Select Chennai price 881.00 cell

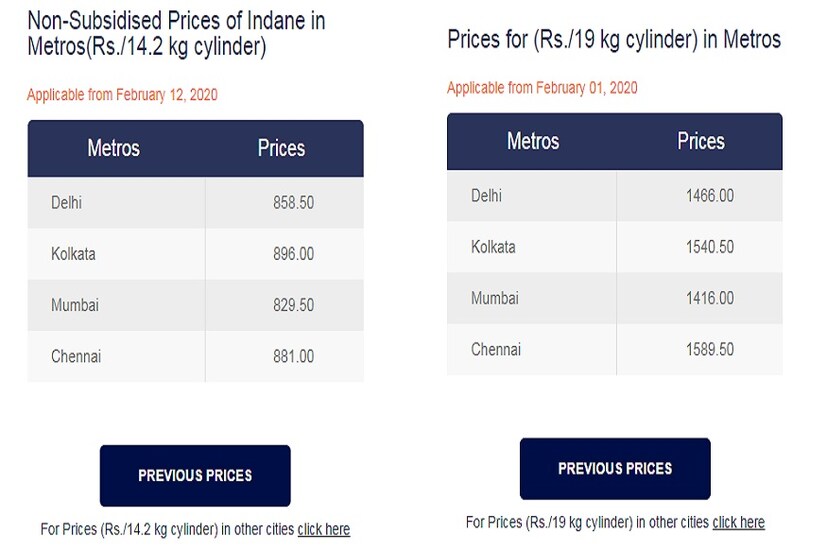[293, 356]
